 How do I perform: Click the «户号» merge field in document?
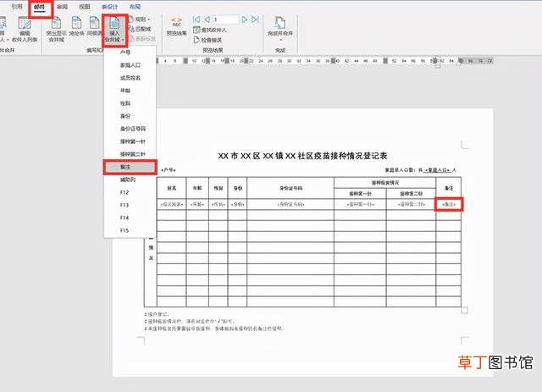(x=169, y=170)
